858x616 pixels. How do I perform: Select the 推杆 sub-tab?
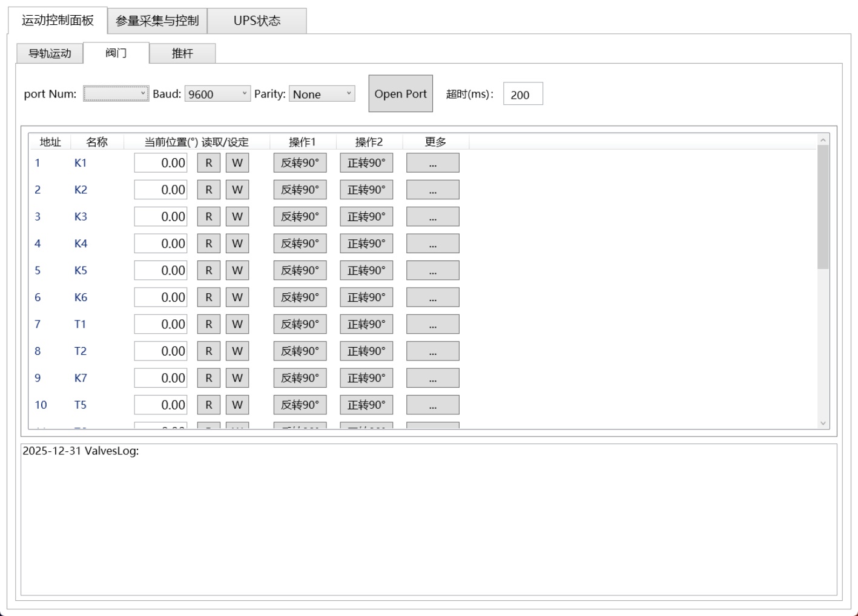point(182,53)
